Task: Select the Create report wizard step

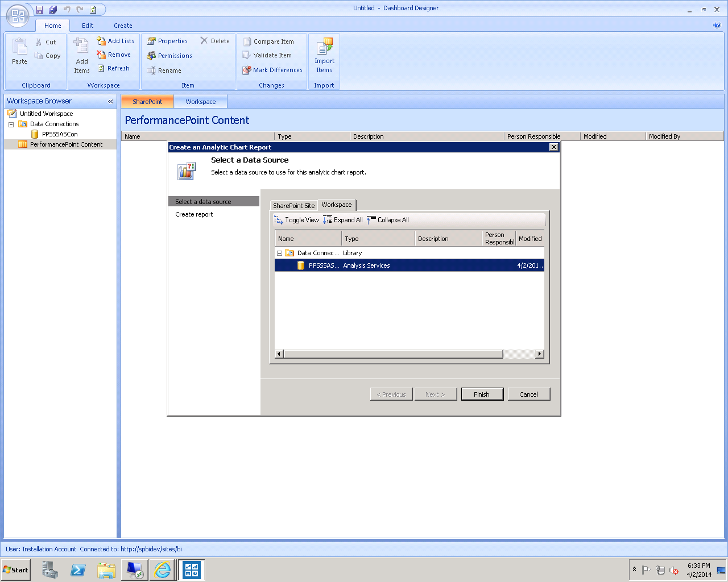Action: 194,214
